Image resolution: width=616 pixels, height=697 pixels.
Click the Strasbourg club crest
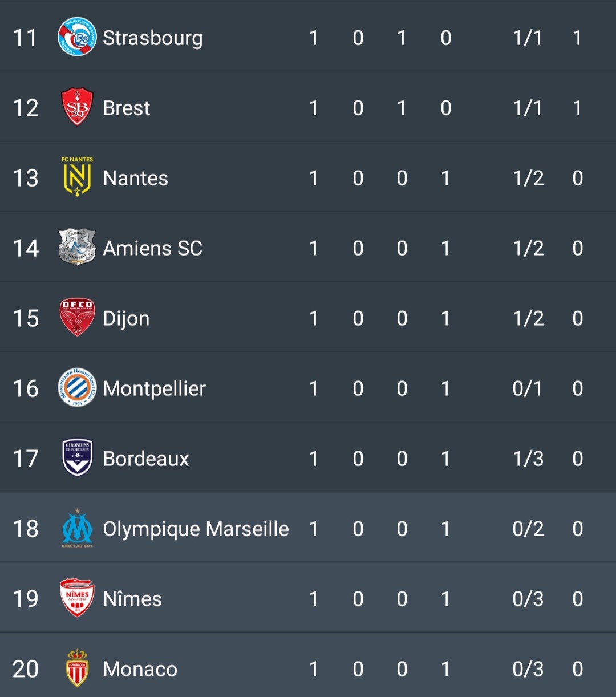tap(77, 37)
